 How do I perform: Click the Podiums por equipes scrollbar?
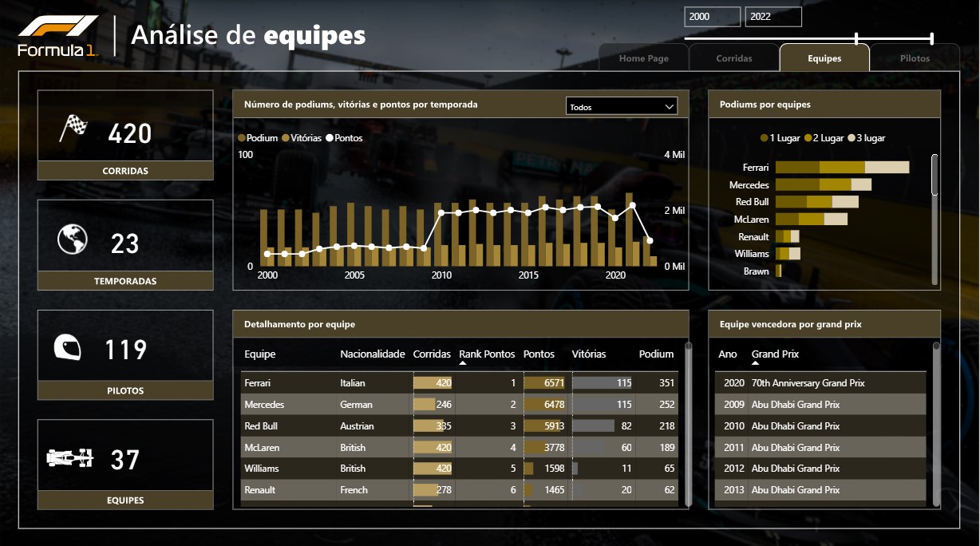pos(935,174)
